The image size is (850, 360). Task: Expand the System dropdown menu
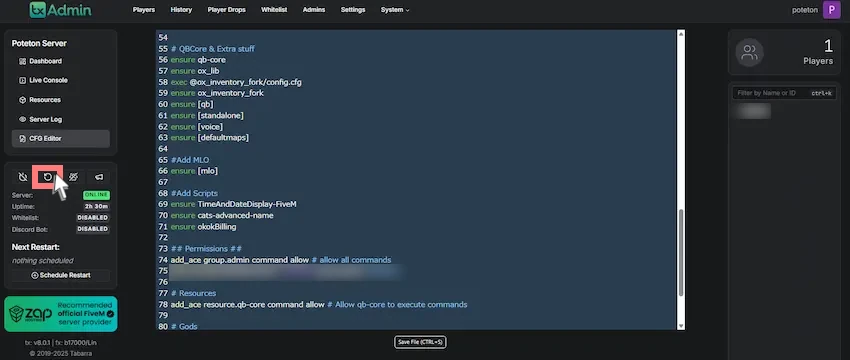click(x=395, y=10)
